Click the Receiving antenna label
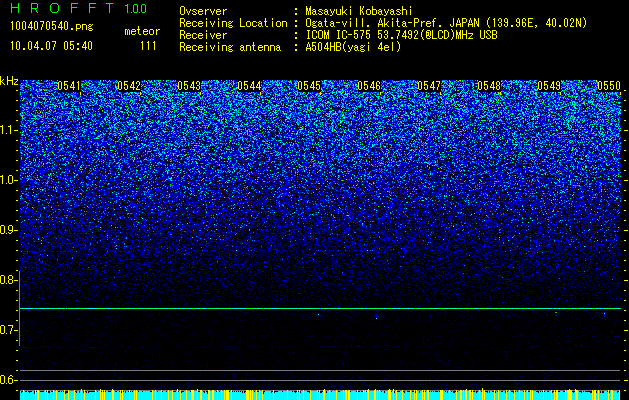Viewport: 629px width, 400px height. coord(230,47)
